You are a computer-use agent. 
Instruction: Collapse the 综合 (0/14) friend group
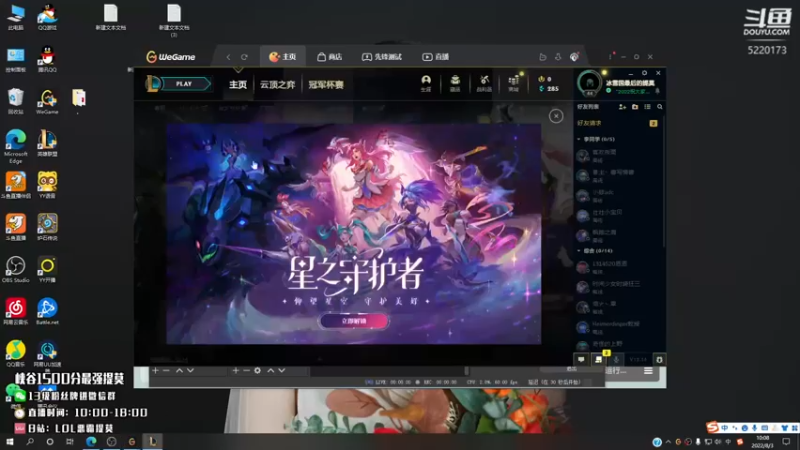tap(596, 251)
